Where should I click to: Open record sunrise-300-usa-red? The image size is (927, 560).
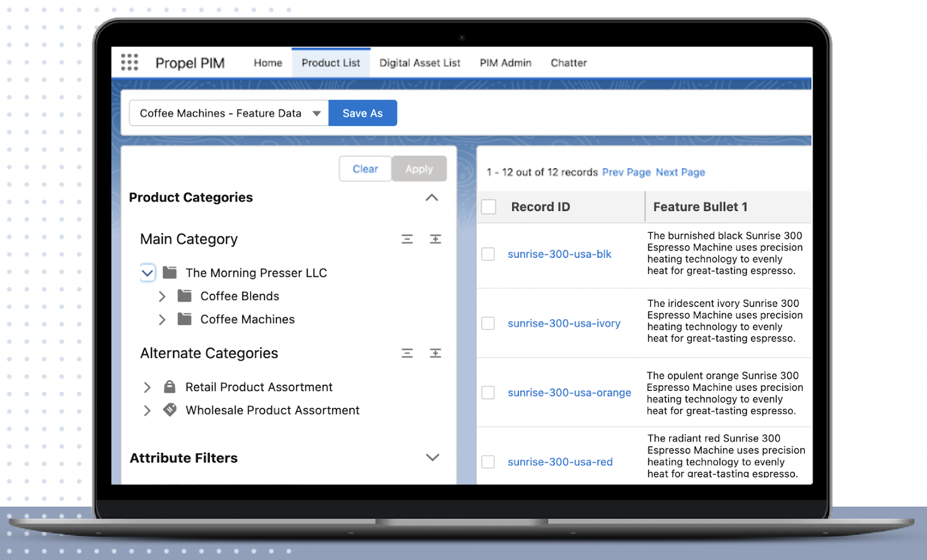click(x=560, y=462)
